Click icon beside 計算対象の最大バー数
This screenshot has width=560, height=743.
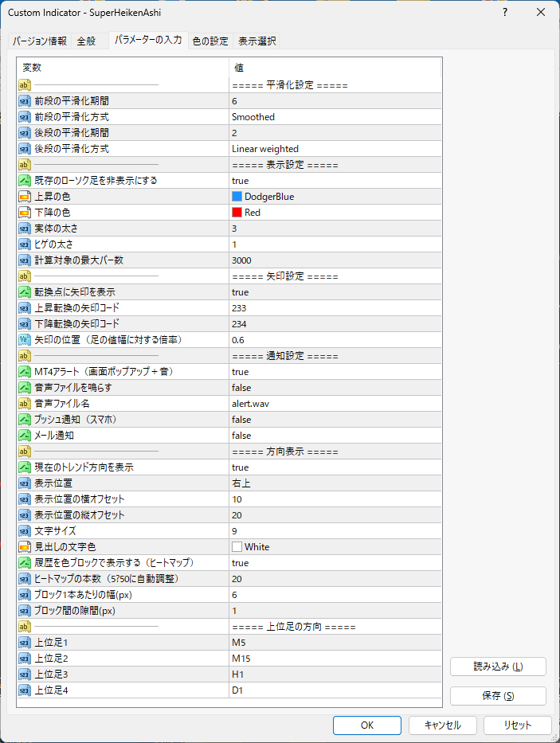24,260
